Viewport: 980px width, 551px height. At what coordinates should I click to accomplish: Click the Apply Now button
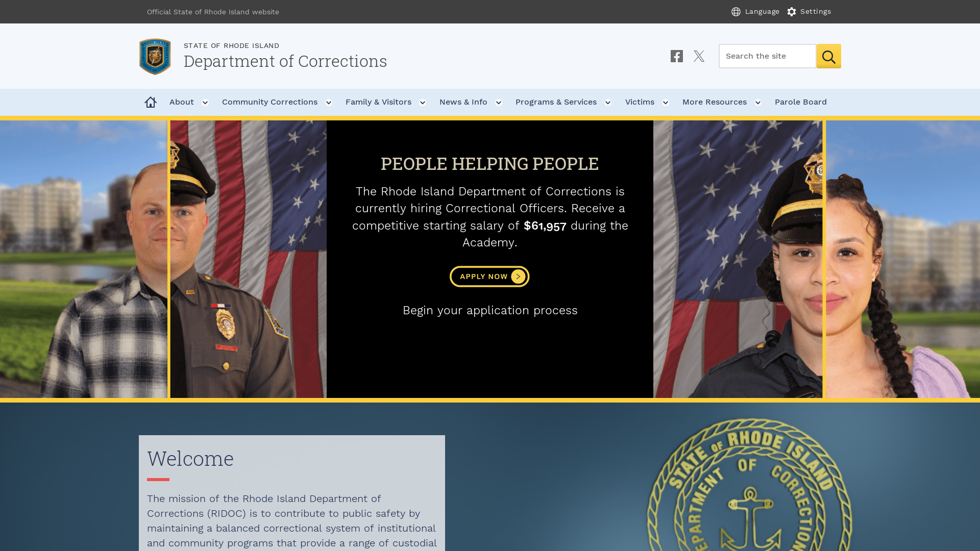point(489,277)
